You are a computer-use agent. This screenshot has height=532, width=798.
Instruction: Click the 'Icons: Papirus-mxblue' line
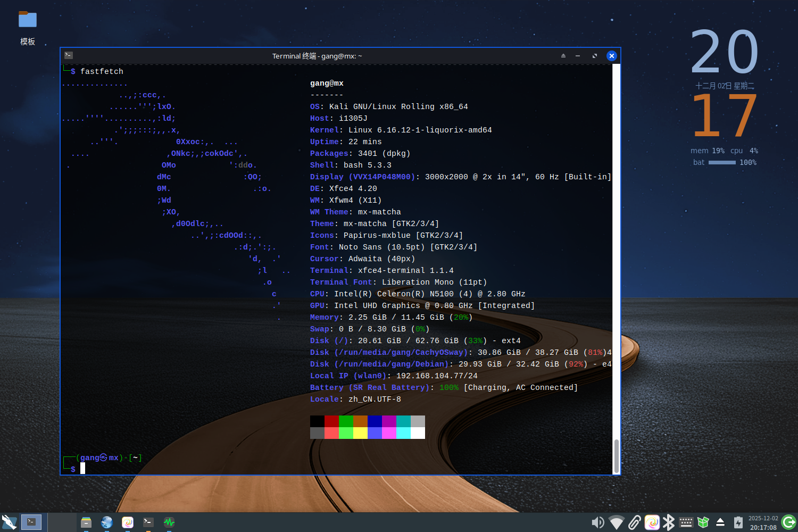pyautogui.click(x=386, y=236)
